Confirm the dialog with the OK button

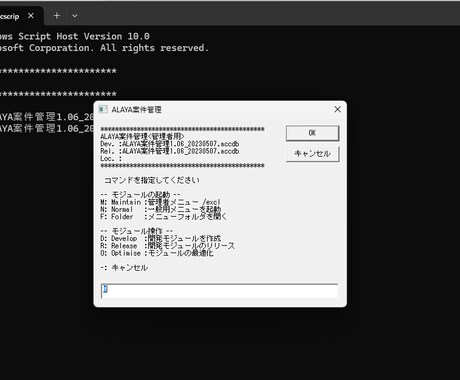click(312, 133)
